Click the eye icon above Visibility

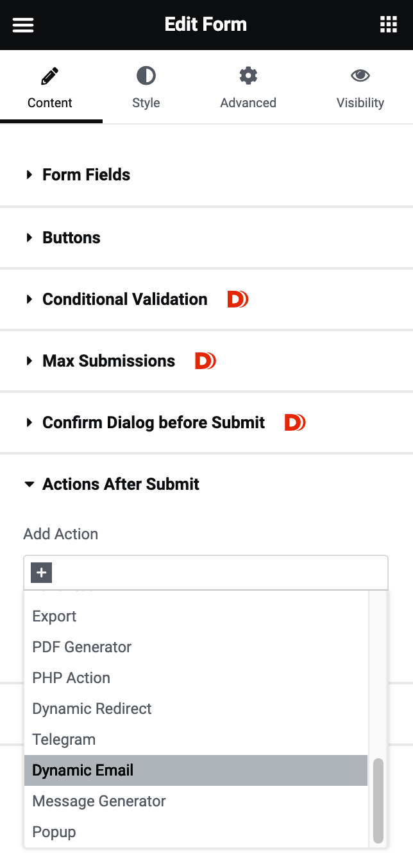tap(360, 75)
